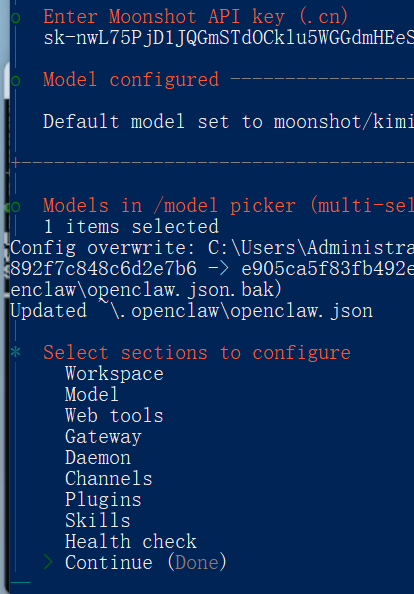Select the Gateway option
Screen dimensions: 414x594
(103, 437)
